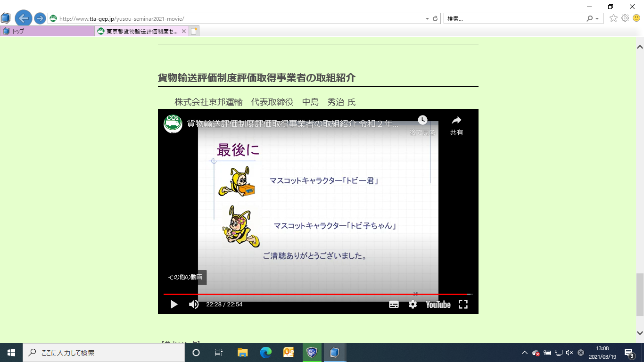Click the Watch later clock icon

coord(422,120)
